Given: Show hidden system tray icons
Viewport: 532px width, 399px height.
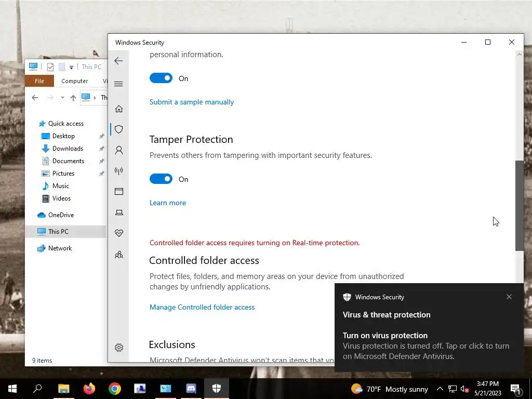Looking at the screenshot, I should tap(440, 389).
